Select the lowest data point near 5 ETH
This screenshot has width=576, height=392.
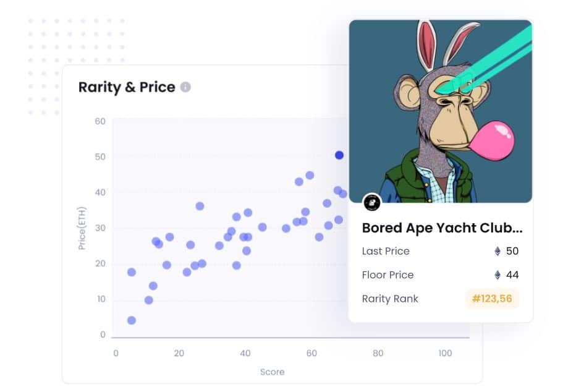click(x=132, y=320)
